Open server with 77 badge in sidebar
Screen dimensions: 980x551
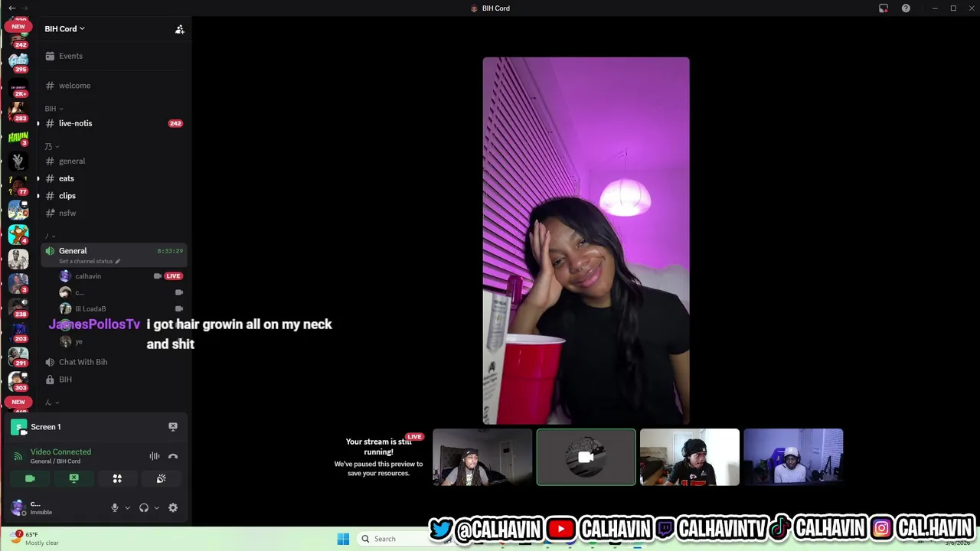(x=18, y=185)
